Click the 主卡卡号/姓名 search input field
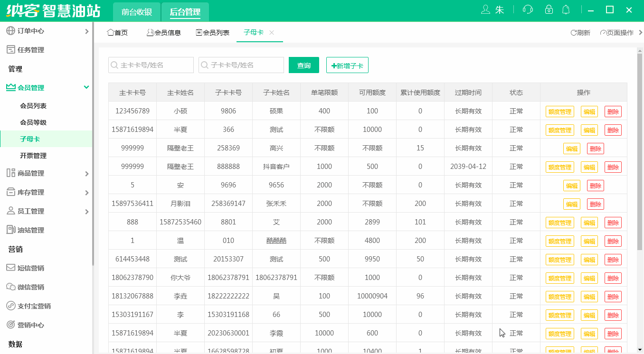The width and height of the screenshot is (644, 354). coord(151,65)
